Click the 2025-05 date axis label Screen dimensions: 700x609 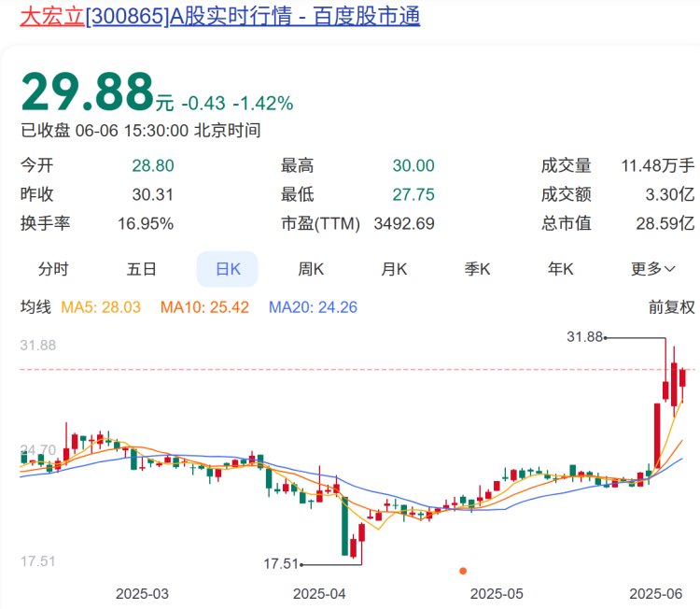(497, 594)
